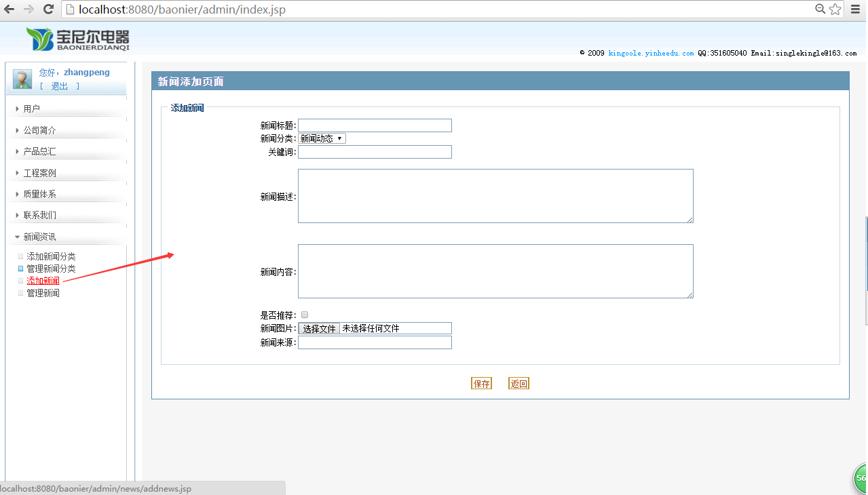The width and height of the screenshot is (868, 495).
Task: Click the 退出 logout link
Action: (x=58, y=86)
